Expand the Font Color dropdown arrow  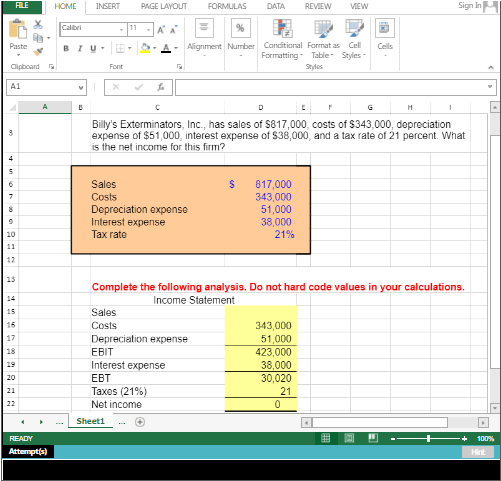[176, 49]
